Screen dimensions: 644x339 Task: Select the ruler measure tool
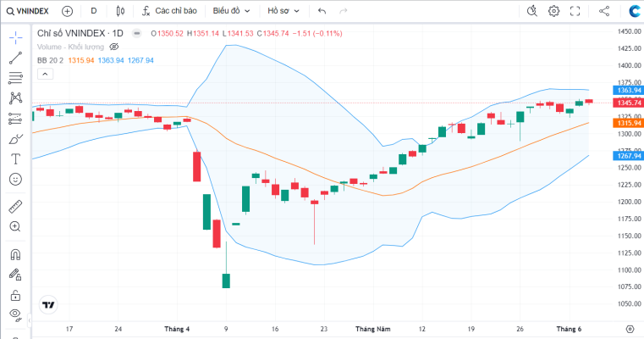pos(15,207)
